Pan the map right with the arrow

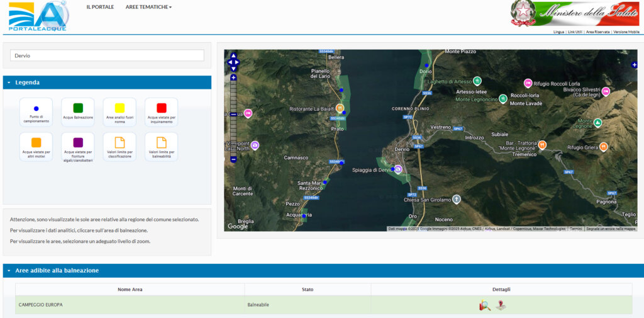click(237, 62)
